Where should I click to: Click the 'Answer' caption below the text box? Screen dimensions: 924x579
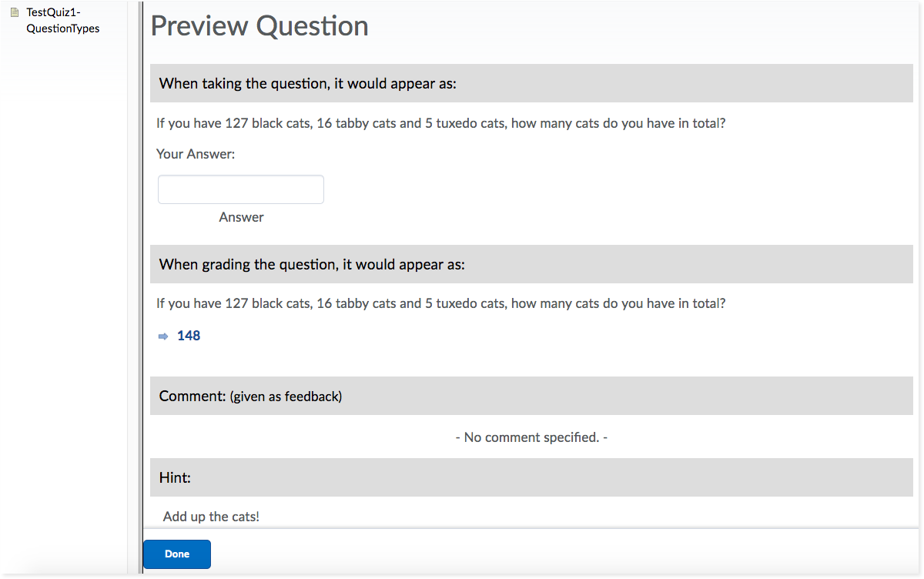pyautogui.click(x=241, y=217)
